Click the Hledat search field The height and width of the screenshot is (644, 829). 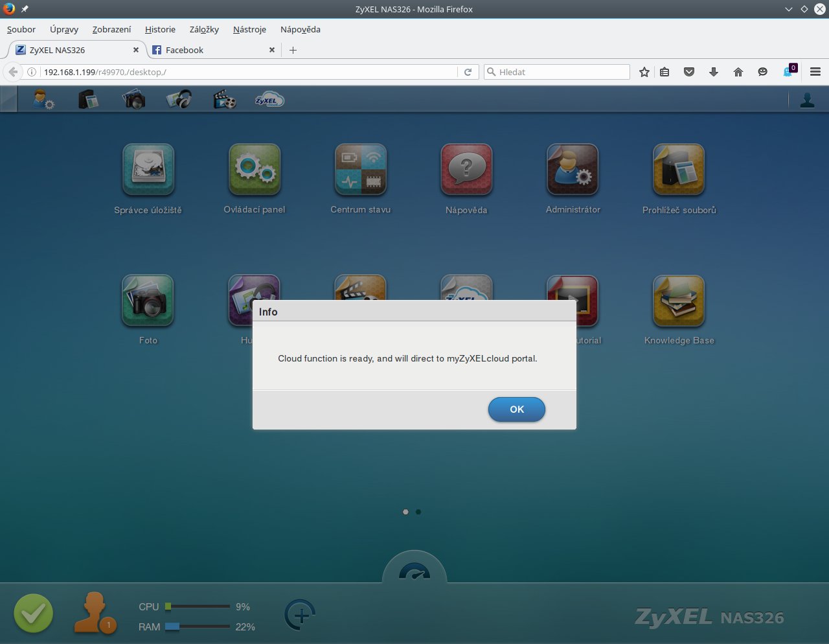(557, 72)
